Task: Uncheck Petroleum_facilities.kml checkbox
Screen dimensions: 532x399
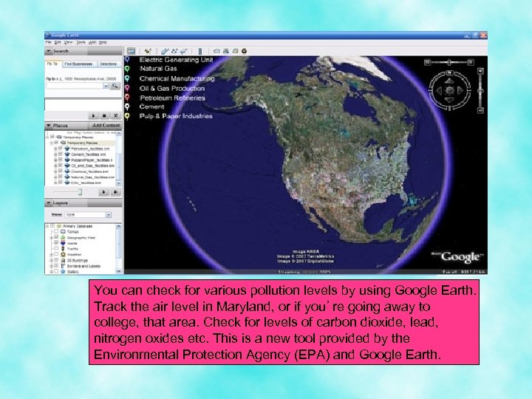Action: [61, 149]
